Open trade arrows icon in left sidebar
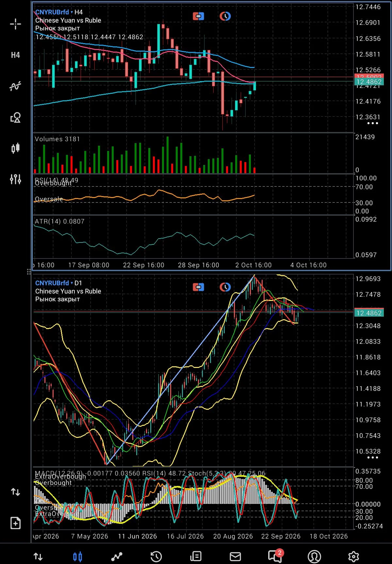 (15, 492)
